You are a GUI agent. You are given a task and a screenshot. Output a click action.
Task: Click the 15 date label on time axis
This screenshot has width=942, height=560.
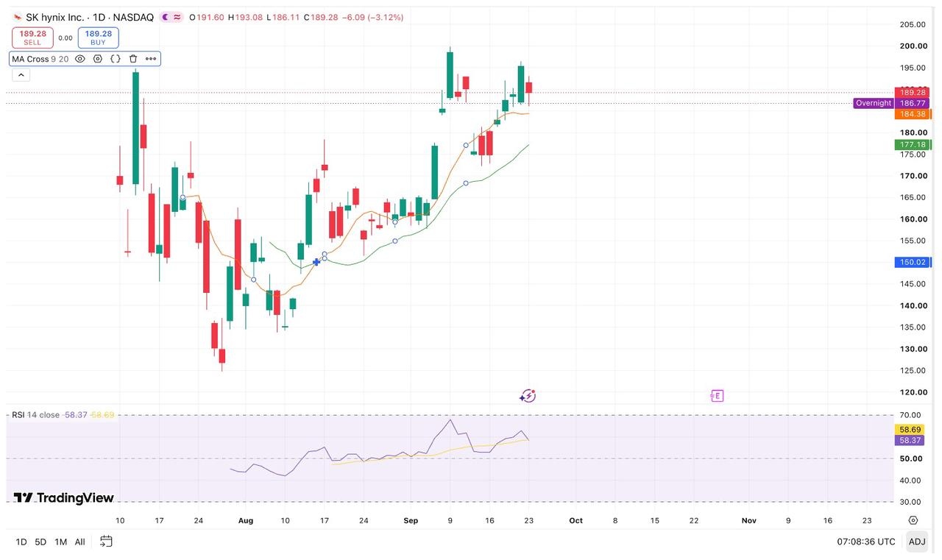click(654, 520)
